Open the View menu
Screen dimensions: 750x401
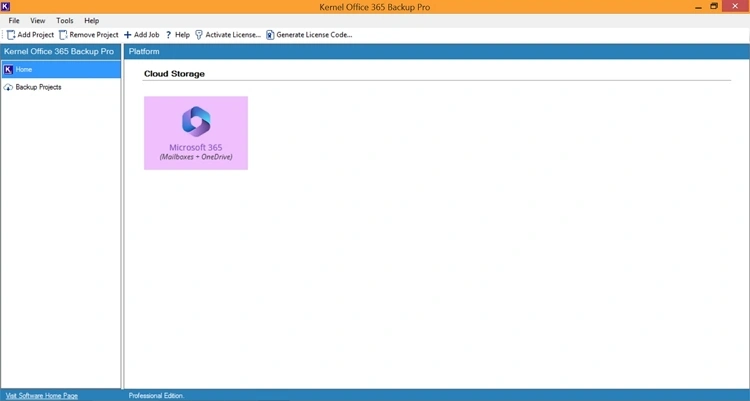point(38,21)
